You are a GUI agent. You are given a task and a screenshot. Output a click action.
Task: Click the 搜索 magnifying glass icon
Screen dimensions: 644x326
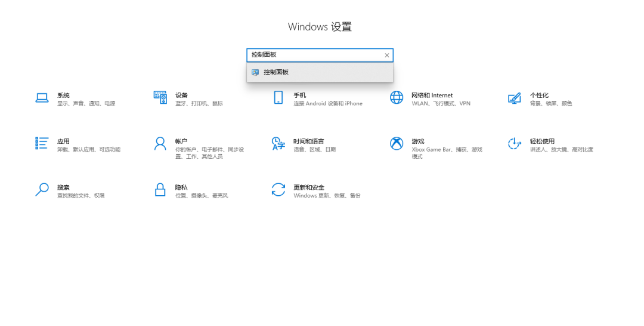42,190
